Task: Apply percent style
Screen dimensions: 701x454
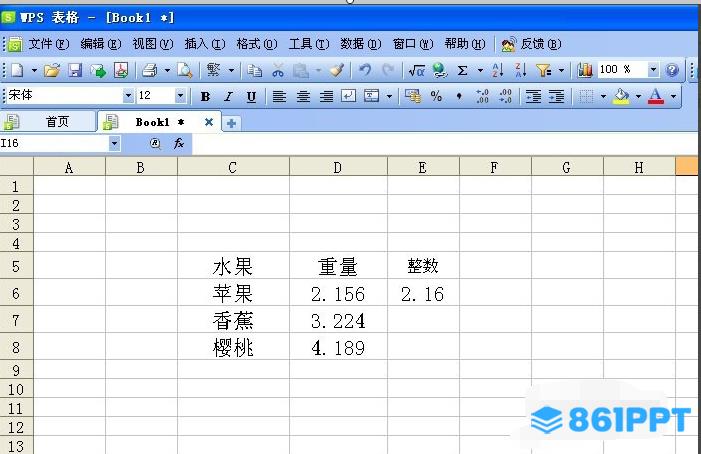Action: coord(436,96)
